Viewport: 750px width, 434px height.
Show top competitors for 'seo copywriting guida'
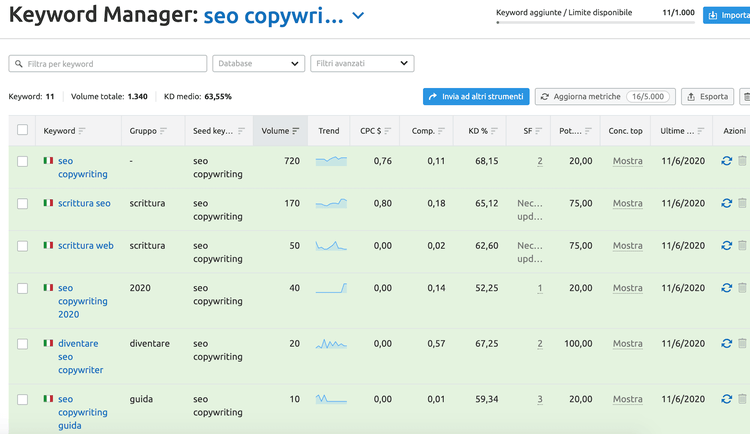click(628, 399)
